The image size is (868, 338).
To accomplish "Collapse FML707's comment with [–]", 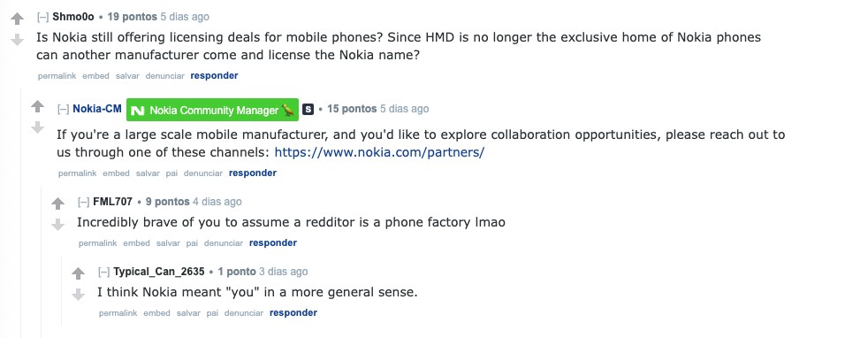I will pos(84,202).
